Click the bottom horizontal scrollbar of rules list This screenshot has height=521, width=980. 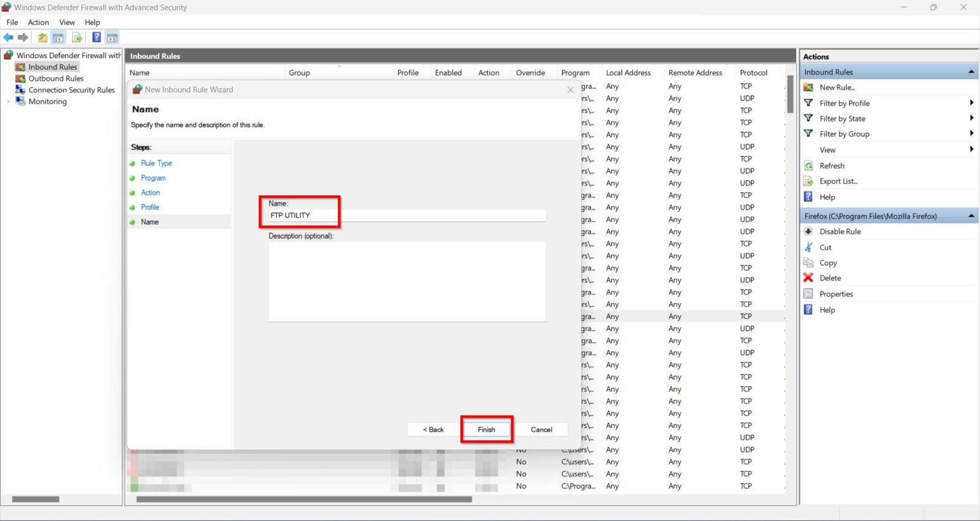pyautogui.click(x=304, y=500)
